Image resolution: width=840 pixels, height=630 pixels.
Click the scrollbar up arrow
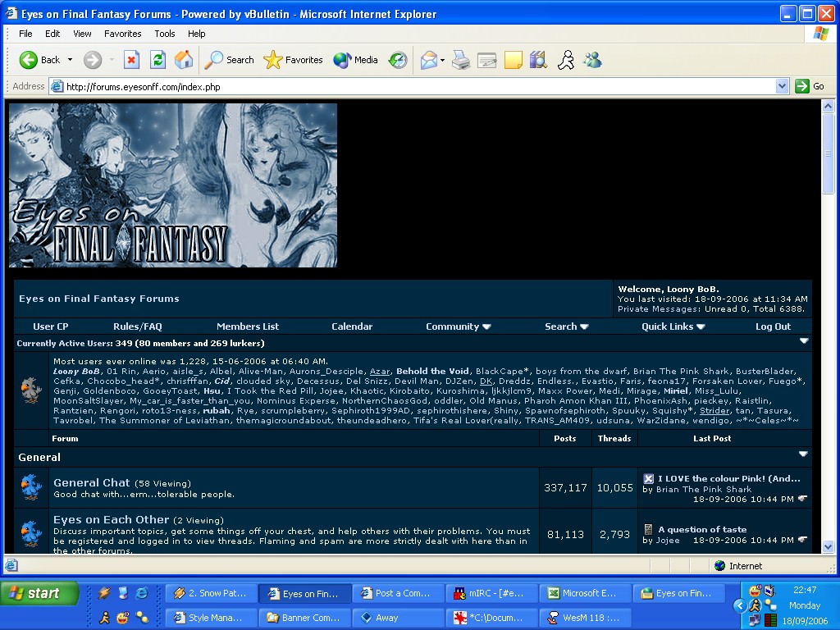click(828, 106)
